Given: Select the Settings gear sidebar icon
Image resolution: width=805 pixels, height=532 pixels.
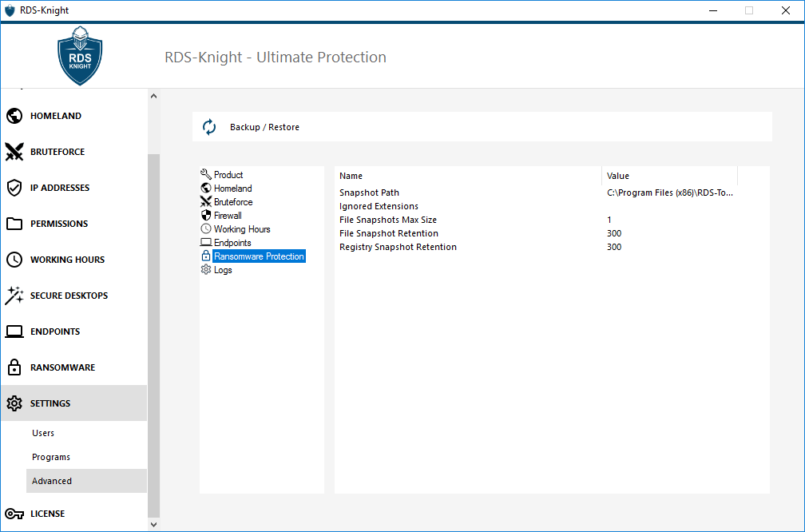Looking at the screenshot, I should coord(14,403).
